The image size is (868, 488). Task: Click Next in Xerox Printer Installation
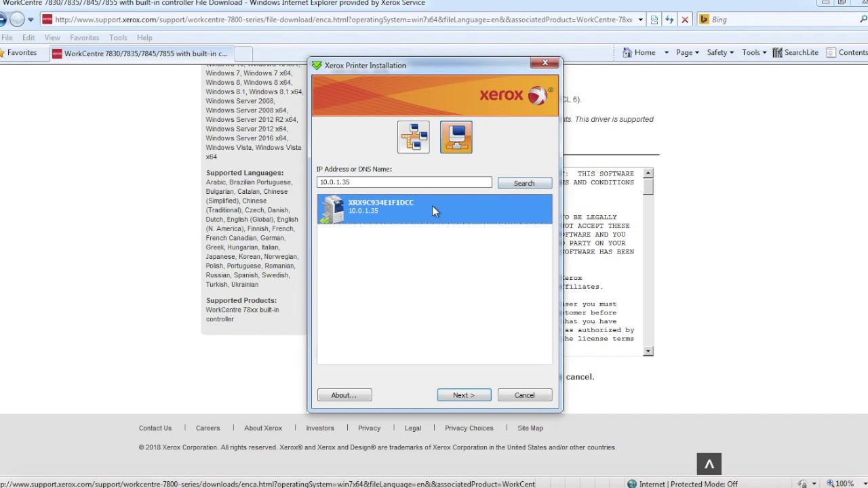pyautogui.click(x=464, y=395)
